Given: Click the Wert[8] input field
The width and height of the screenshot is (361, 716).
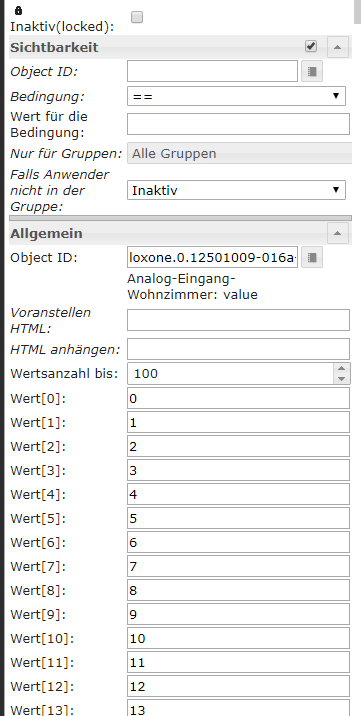Looking at the screenshot, I should click(238, 590).
